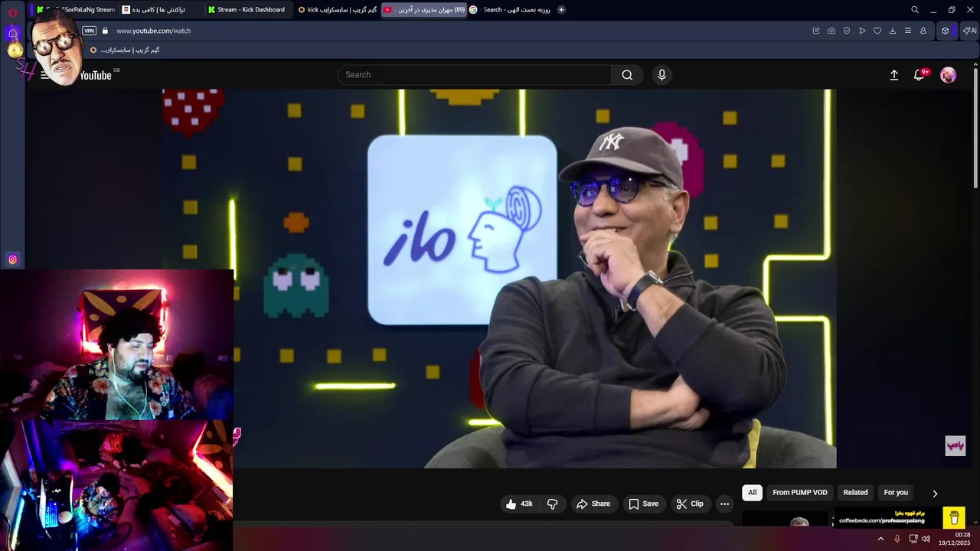
Task: Take a snapshot with camera icon
Action: coord(831,31)
